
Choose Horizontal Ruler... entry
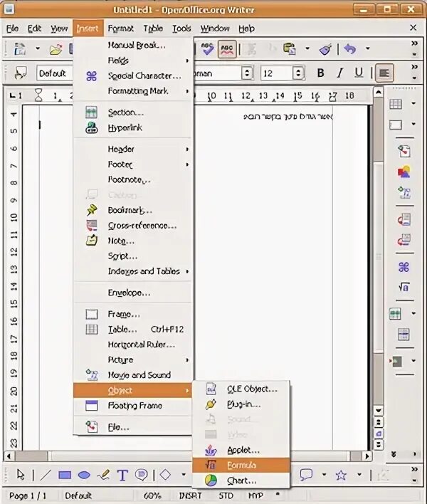(133, 345)
